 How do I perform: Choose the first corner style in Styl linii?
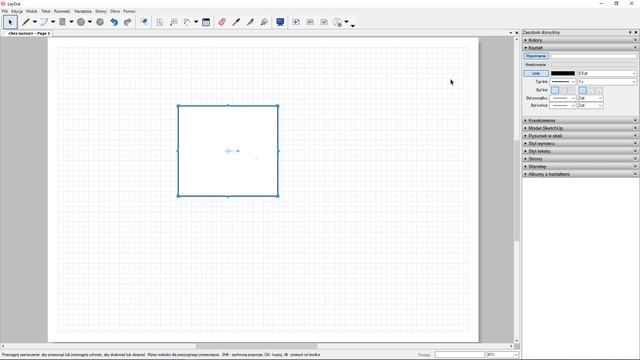coord(555,90)
